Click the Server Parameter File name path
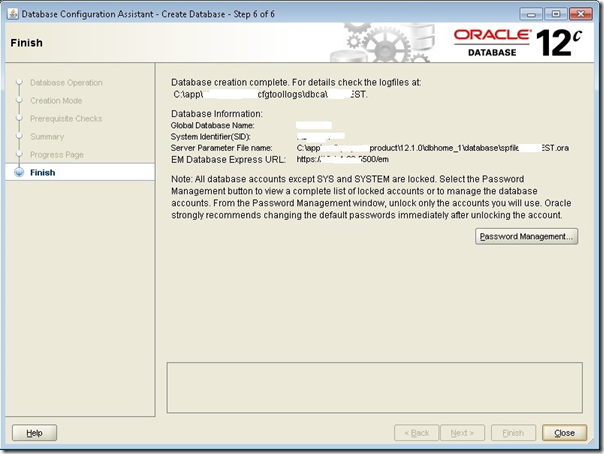The height and width of the screenshot is (454, 604). 433,148
